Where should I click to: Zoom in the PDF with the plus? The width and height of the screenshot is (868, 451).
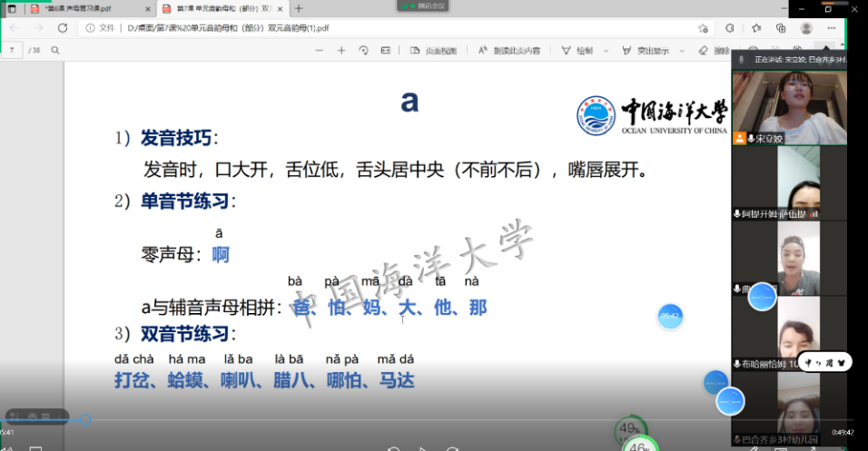(341, 50)
